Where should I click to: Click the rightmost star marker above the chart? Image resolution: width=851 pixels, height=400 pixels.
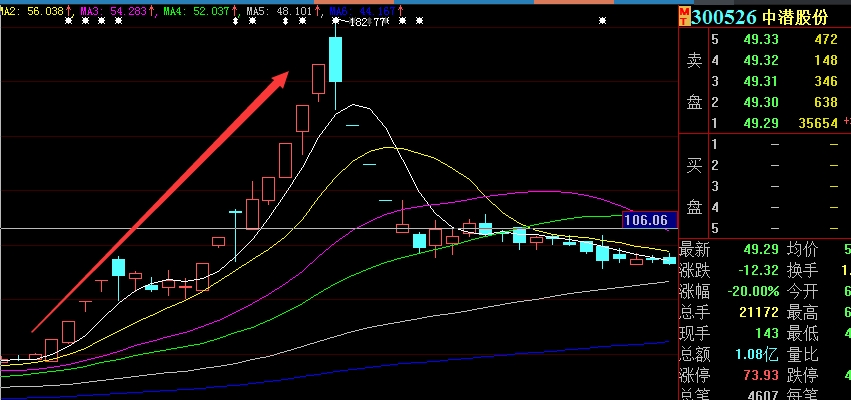604,21
